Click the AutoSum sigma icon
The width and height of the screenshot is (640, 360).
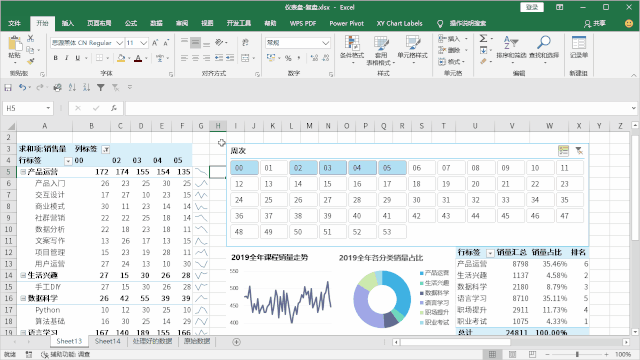[x=483, y=38]
